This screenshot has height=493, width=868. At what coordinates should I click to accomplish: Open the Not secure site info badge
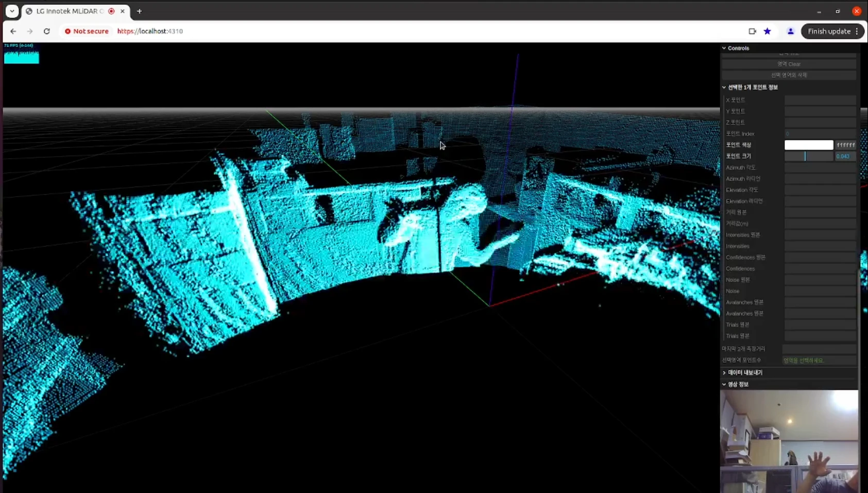coord(87,31)
